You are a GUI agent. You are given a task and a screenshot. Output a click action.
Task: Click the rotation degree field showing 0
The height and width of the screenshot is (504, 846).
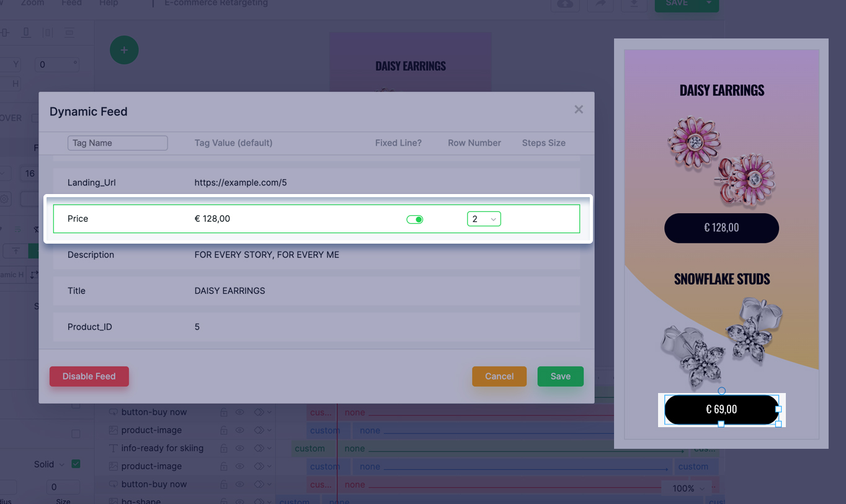click(x=57, y=64)
